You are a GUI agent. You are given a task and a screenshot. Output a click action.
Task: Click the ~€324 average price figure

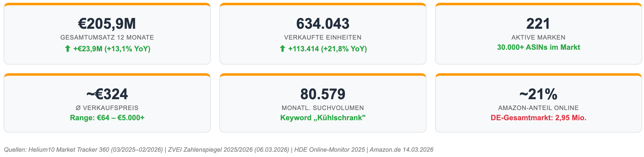point(107,94)
